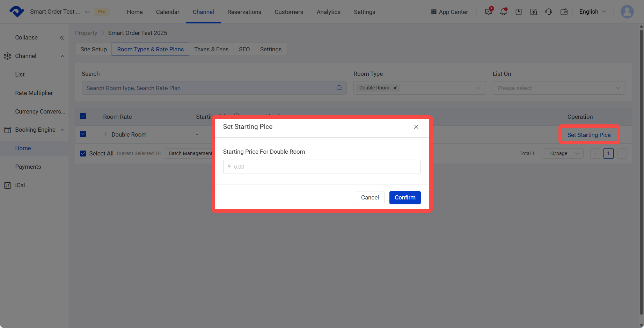Open the notification bell

coord(504,12)
